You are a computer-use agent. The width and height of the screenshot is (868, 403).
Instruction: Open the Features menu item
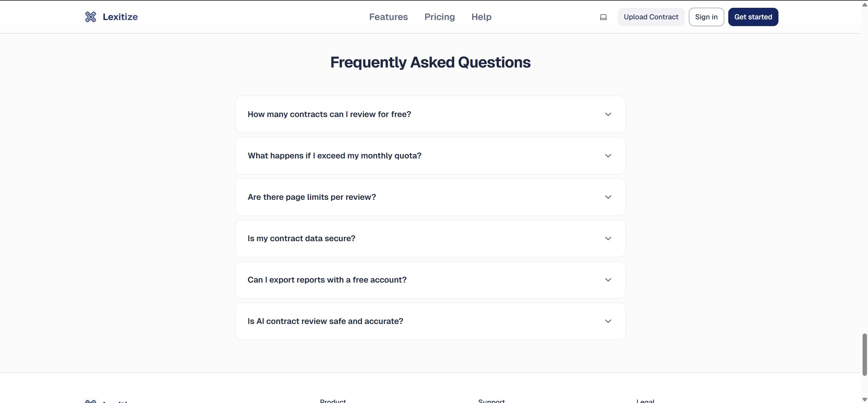tap(388, 17)
